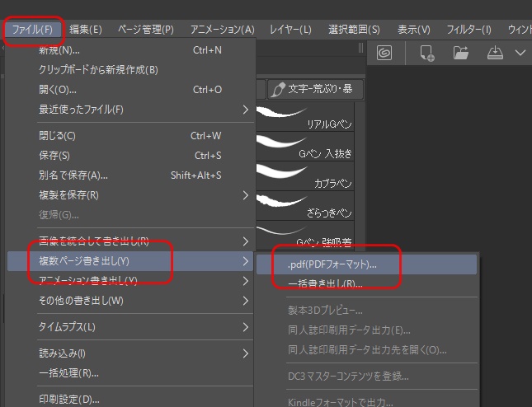This screenshot has width=532, height=407.
Task: Select the リアルGペン brush
Action: pyautogui.click(x=305, y=117)
